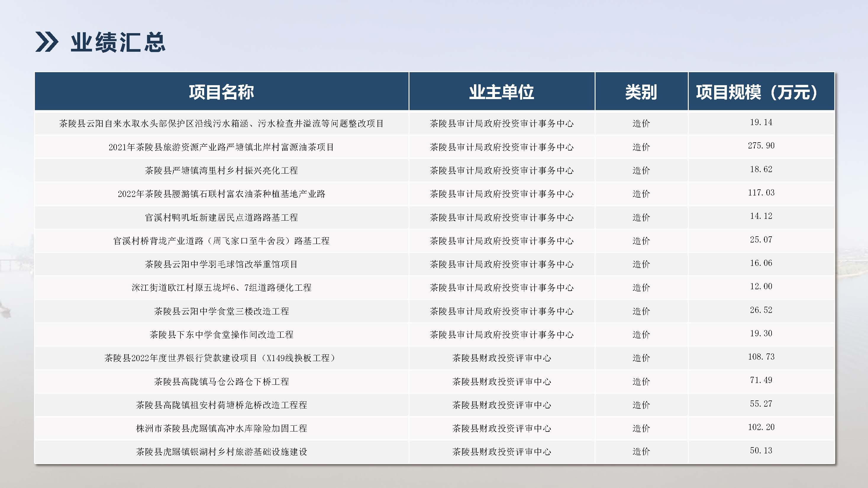Screen dimensions: 868x488
Task: Click the value 55.27
Action: point(761,403)
